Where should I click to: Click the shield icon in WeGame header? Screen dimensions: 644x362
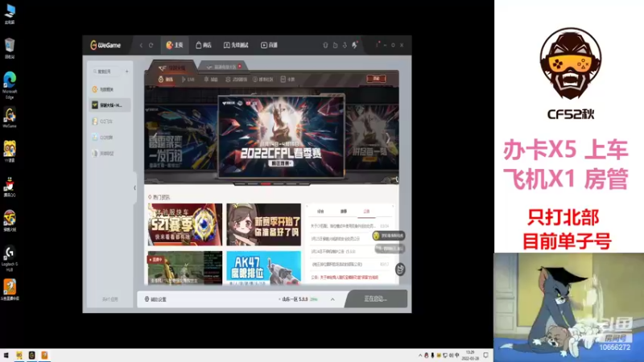point(325,45)
